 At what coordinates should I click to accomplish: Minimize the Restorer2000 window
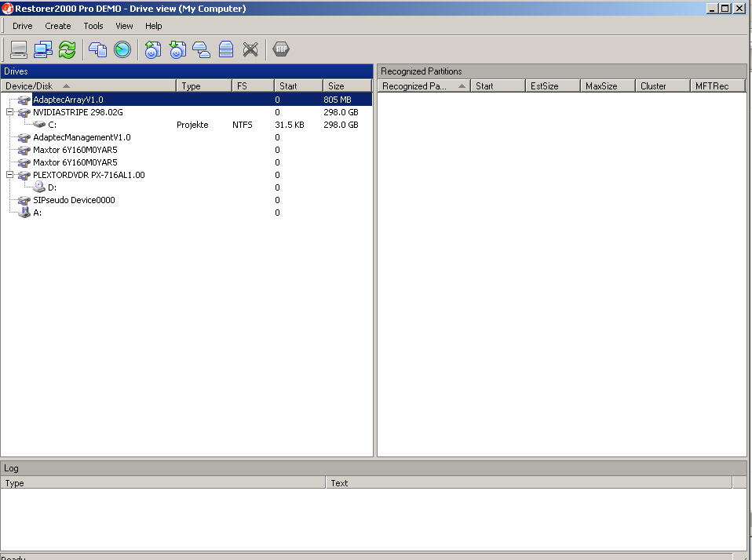(x=712, y=8)
